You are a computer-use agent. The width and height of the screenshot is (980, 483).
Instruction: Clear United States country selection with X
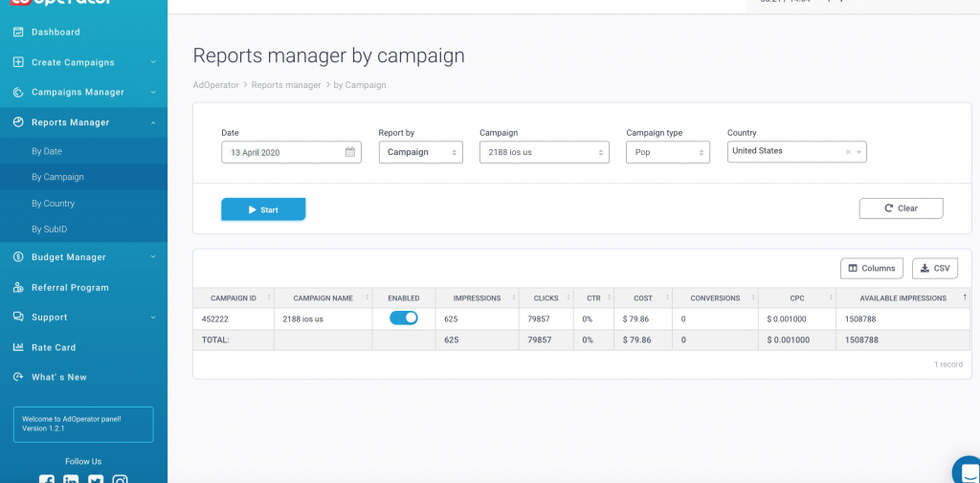pos(848,152)
